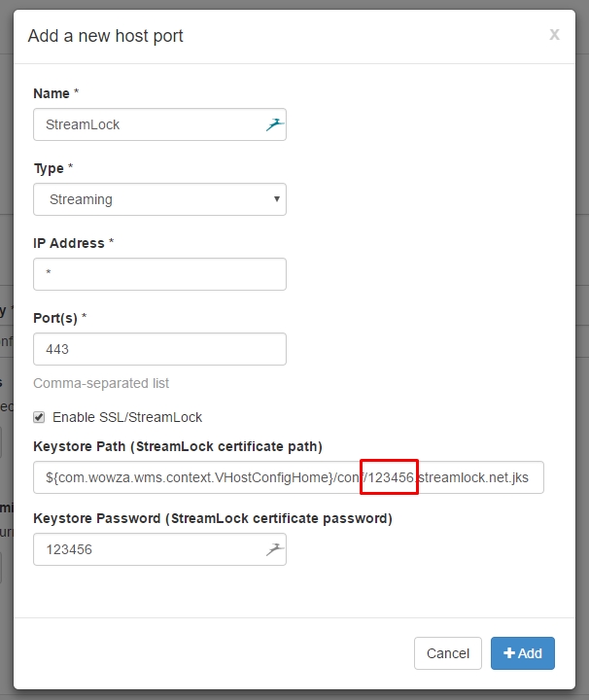
Task: Open the Type dropdown showing Streaming
Action: (159, 199)
